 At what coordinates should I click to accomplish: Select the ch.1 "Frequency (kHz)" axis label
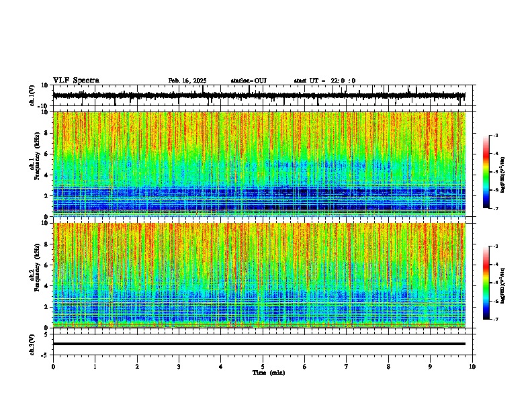37,156
